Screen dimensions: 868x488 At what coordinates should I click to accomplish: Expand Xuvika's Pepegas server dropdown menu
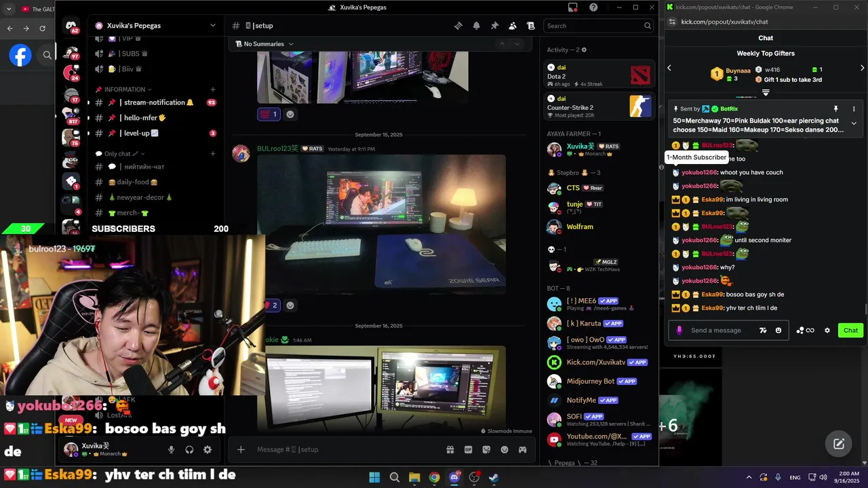[x=212, y=26]
